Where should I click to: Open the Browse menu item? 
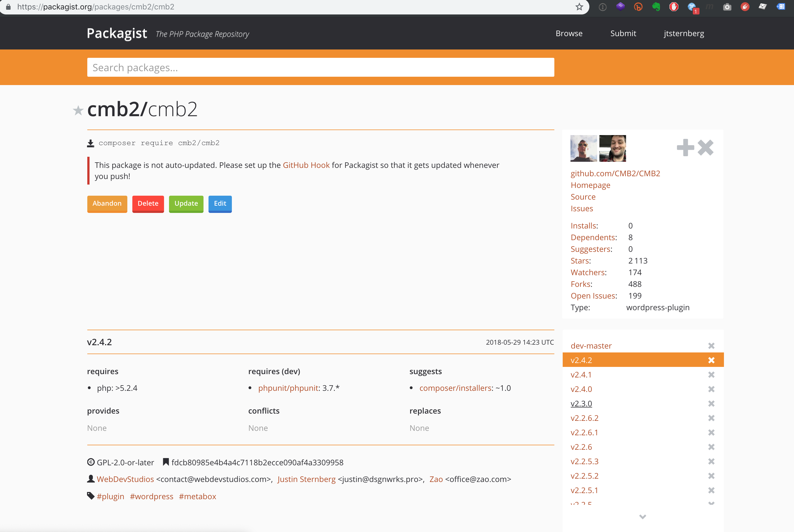569,33
